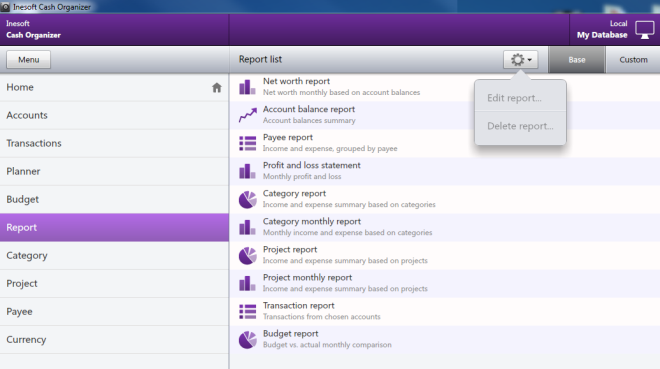Open the Project monthly report title

(308, 278)
